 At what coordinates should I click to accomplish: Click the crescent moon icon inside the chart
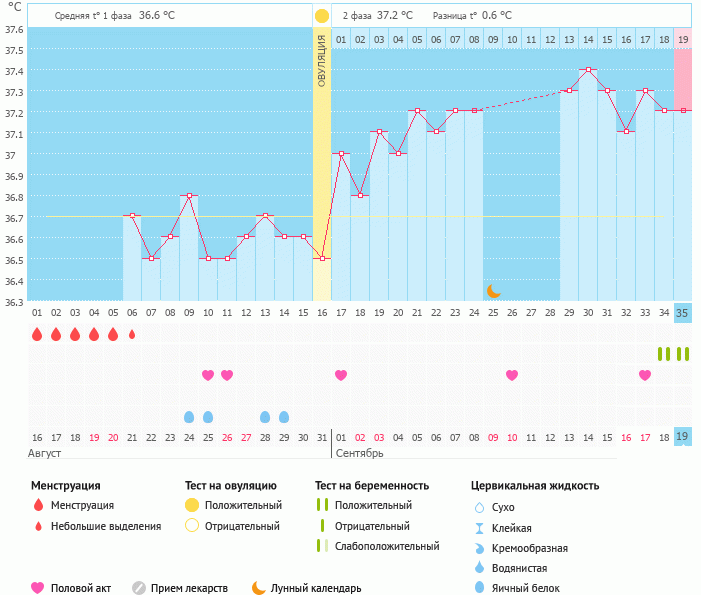click(x=493, y=291)
